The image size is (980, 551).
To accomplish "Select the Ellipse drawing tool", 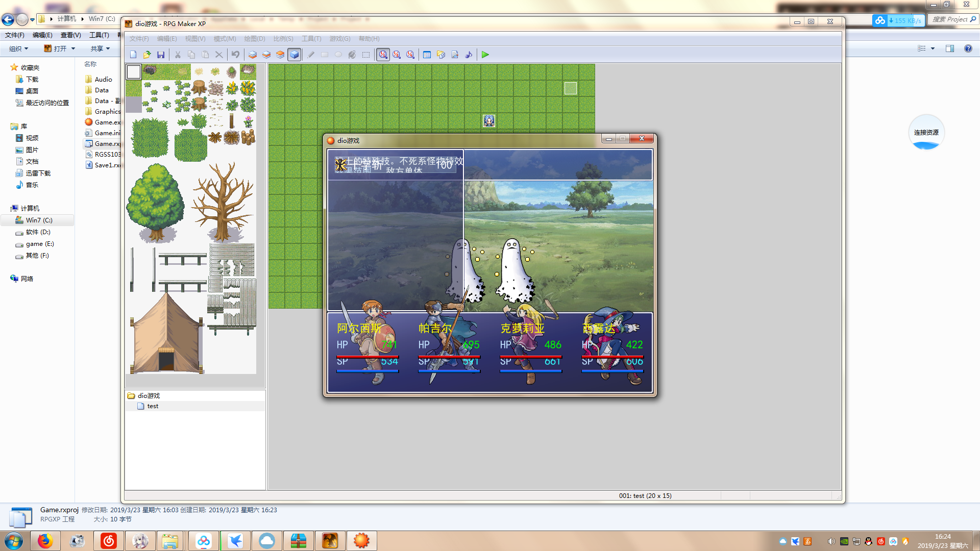I will tap(338, 55).
